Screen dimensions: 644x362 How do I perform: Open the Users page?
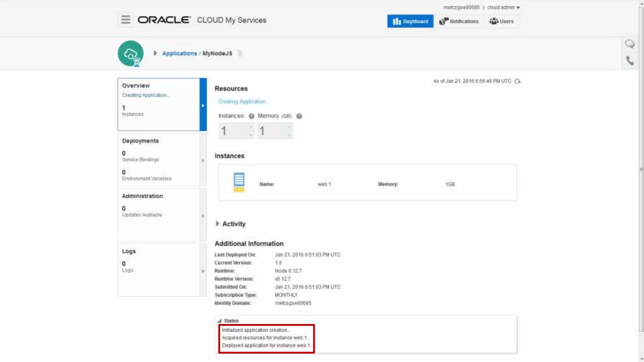(502, 21)
